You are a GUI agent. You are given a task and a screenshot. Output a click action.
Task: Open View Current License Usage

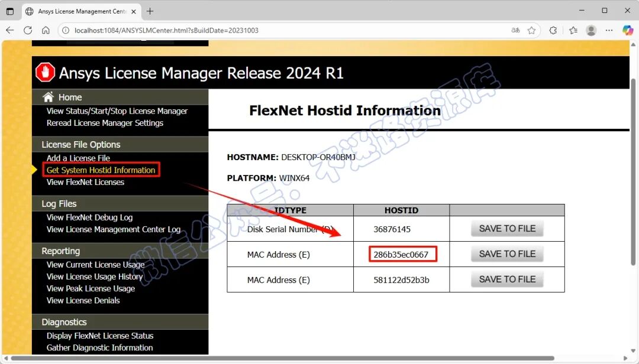(x=95, y=265)
